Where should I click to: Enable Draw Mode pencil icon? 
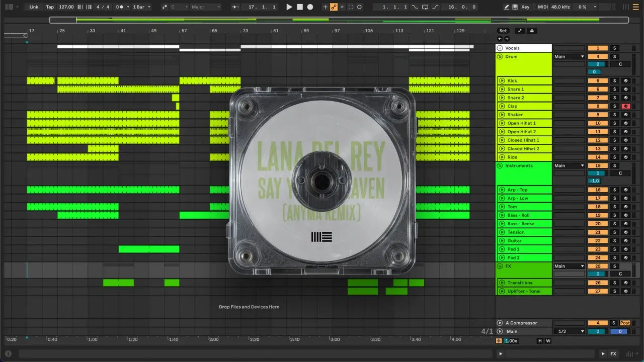[507, 7]
